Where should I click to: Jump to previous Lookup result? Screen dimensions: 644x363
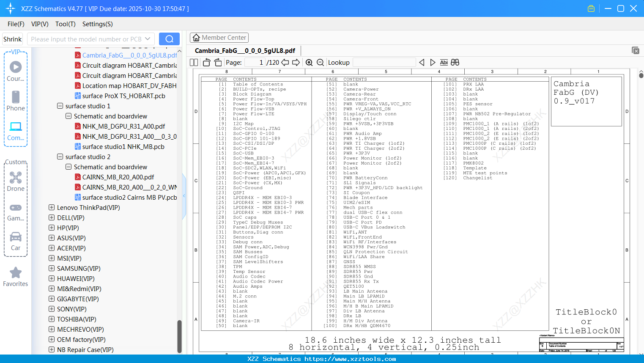(x=422, y=62)
